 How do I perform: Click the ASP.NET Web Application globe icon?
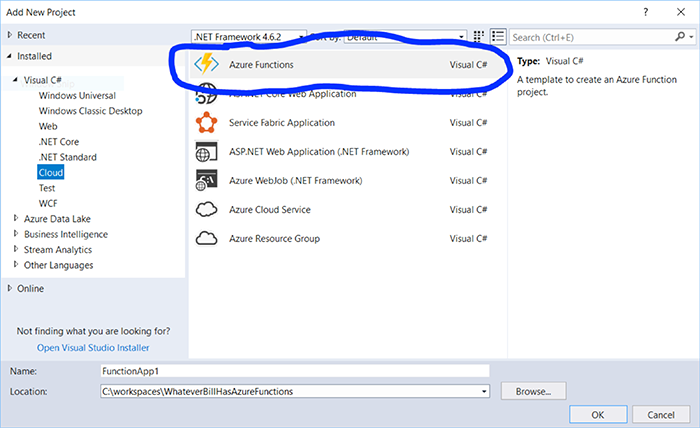(206, 152)
